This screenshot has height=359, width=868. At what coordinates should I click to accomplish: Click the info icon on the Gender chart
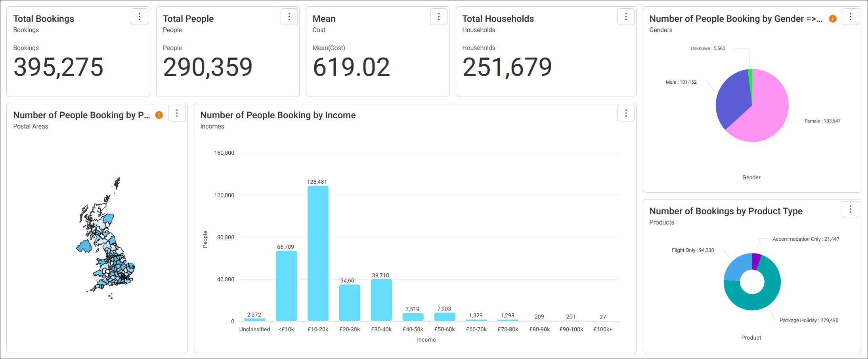click(x=833, y=19)
